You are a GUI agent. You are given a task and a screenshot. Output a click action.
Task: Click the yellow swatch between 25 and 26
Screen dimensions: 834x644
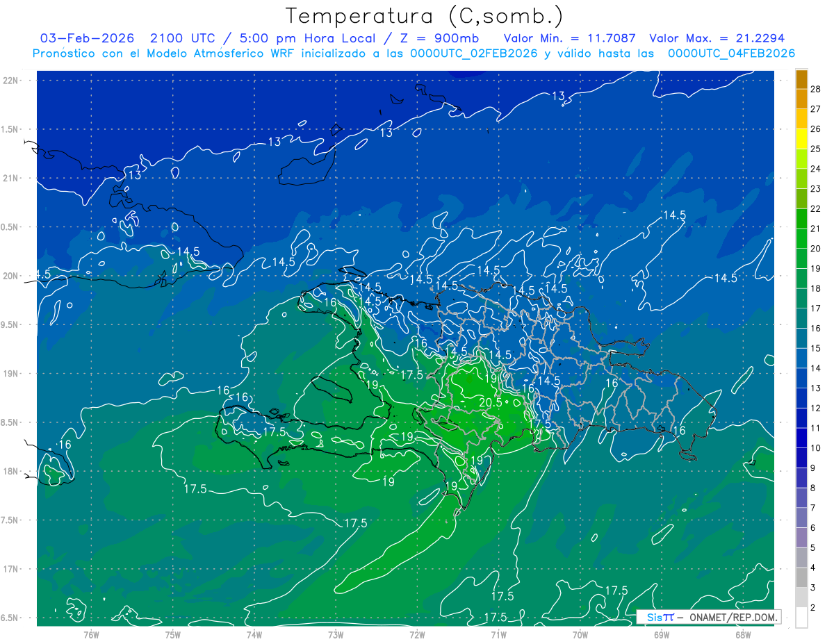pyautogui.click(x=801, y=139)
